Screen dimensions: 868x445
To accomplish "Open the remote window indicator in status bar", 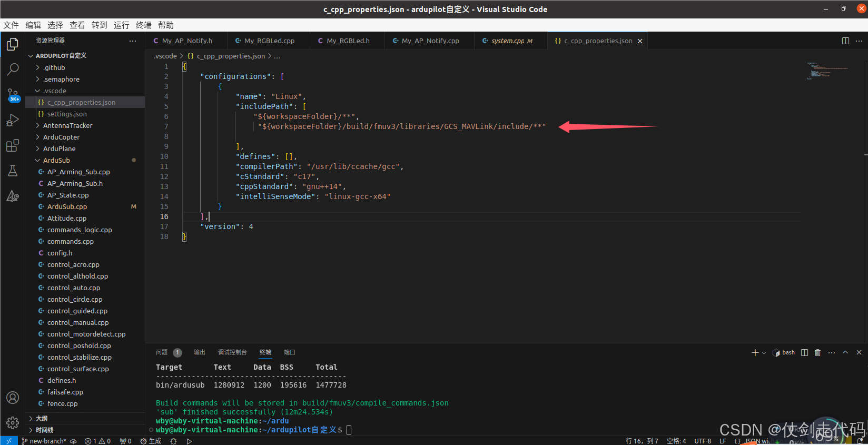I will (9, 441).
